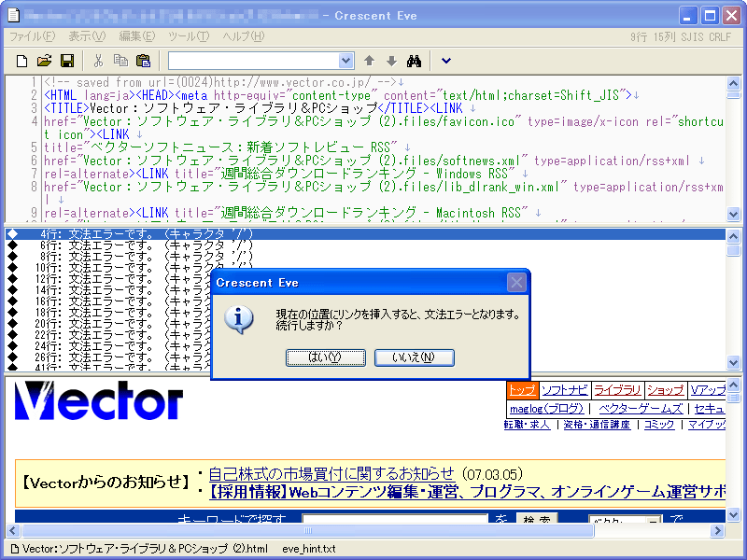Switch to the Vector html document tab
The height and width of the screenshot is (560, 747).
tap(139, 549)
